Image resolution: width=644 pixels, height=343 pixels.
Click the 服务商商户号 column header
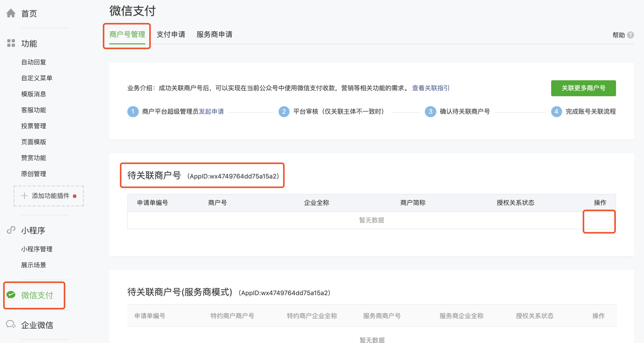382,316
